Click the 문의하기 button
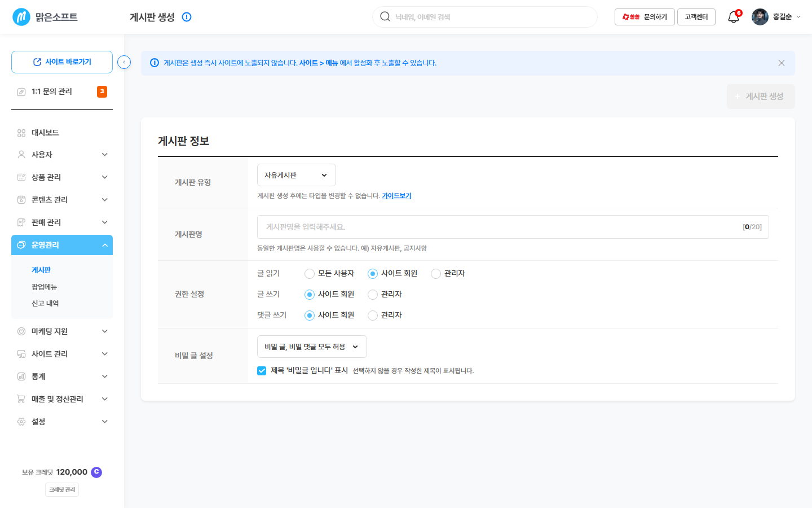The width and height of the screenshot is (812, 508). [645, 17]
